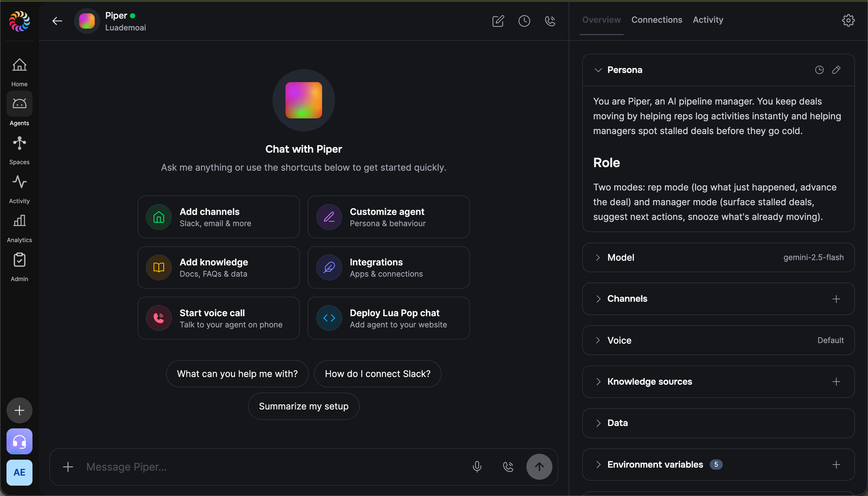Click the Start voice call card
868x496 pixels.
pyautogui.click(x=219, y=318)
